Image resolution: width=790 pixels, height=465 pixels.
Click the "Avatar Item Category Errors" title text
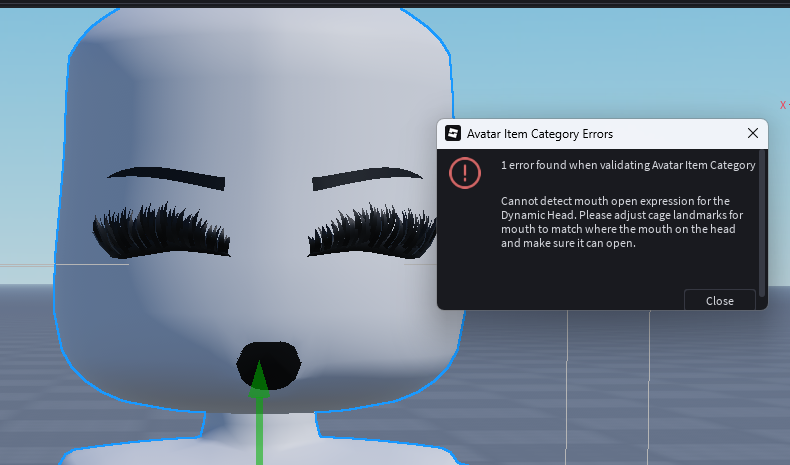[540, 134]
